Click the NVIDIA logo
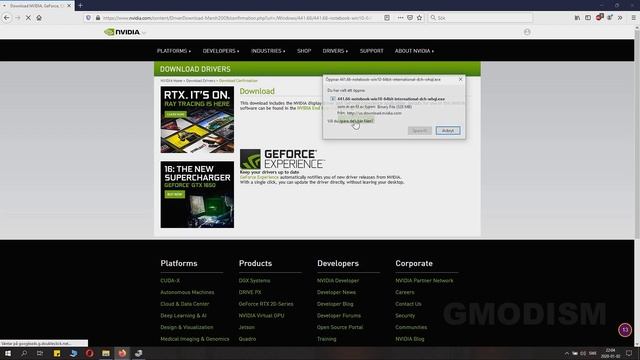The width and height of the screenshot is (640, 360). [x=122, y=32]
